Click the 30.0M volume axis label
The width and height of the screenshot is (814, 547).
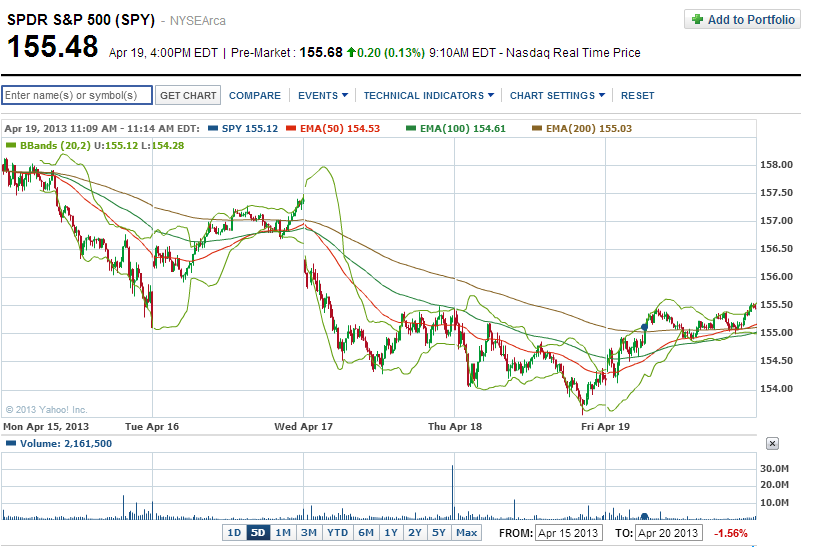click(x=775, y=469)
